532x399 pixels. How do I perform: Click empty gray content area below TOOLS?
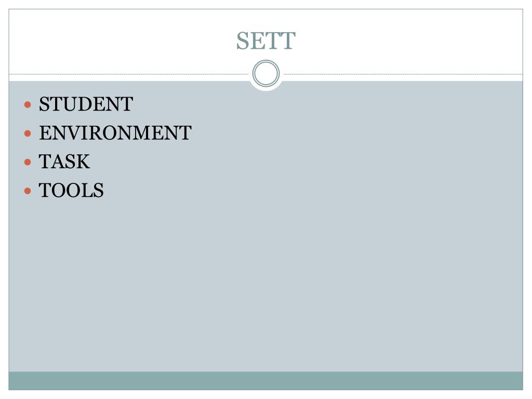(x=265, y=285)
